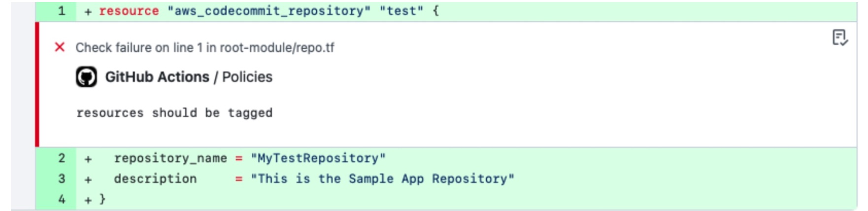
Task: Click the 'Check failure on line 1' heading
Action: pos(204,47)
